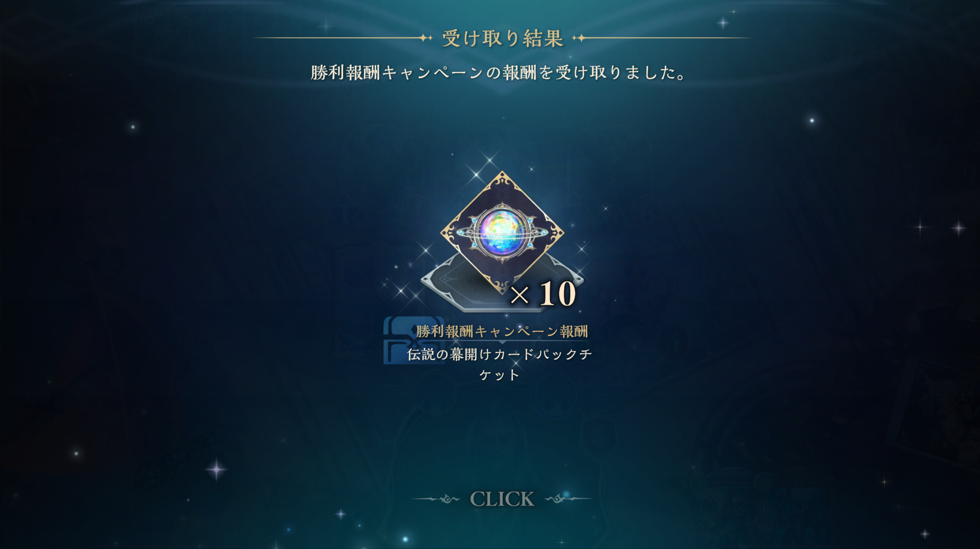Select the 伝説の幕開けカードパックチ item name
980x549 pixels.
point(500,354)
